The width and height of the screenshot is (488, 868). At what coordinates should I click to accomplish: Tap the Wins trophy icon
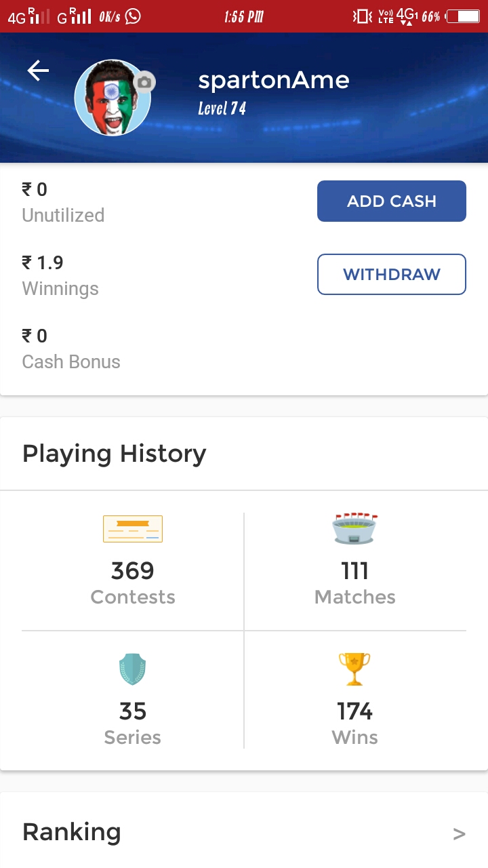[354, 669]
